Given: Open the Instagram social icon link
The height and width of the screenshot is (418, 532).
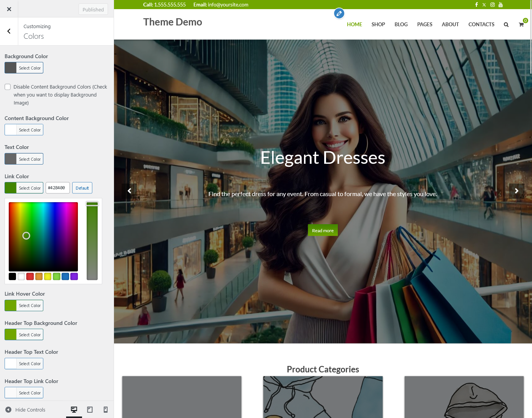Looking at the screenshot, I should (x=492, y=5).
